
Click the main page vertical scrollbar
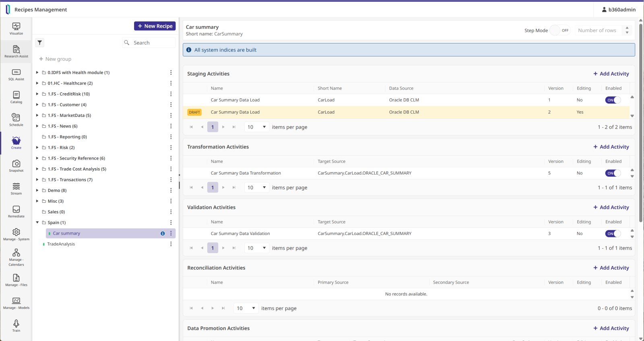click(641, 121)
